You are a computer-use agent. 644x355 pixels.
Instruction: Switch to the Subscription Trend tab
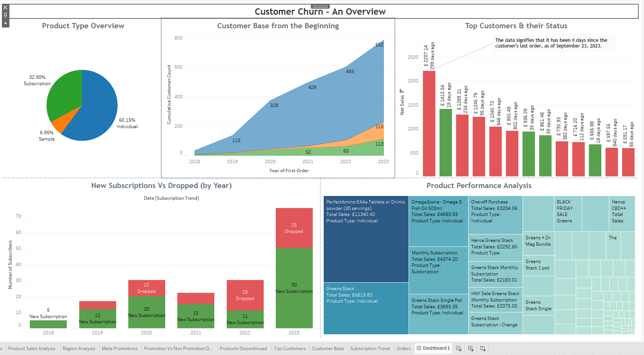(x=370, y=348)
